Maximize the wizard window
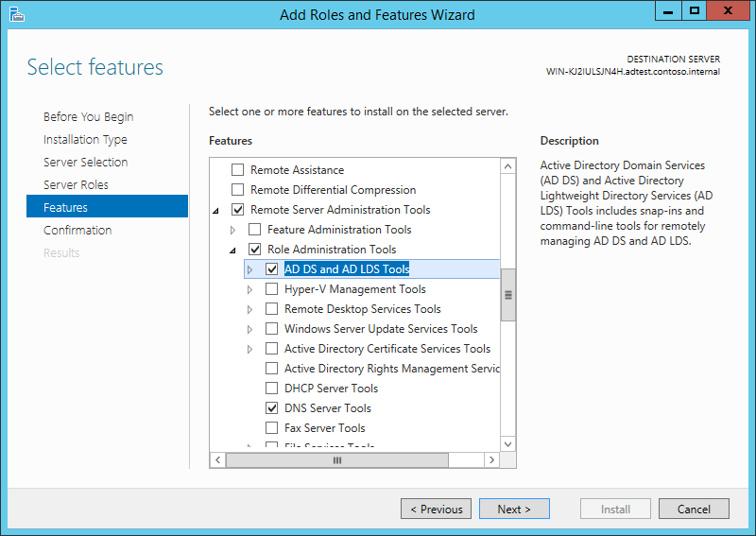This screenshot has width=756, height=536. coord(695,10)
